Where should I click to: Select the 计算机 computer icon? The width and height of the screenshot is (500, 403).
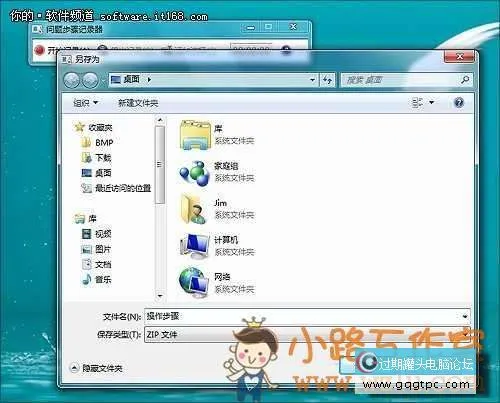[x=194, y=246]
